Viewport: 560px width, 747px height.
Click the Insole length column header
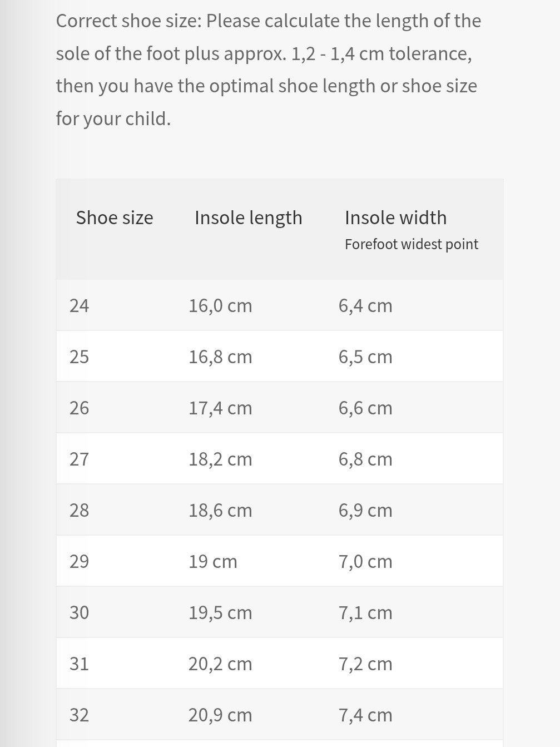tap(248, 217)
